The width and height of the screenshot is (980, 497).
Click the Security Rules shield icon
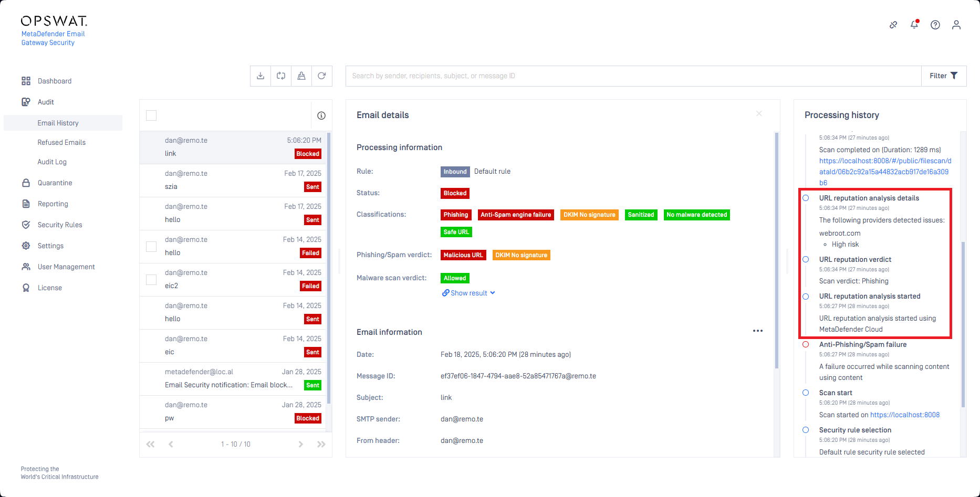tap(26, 225)
